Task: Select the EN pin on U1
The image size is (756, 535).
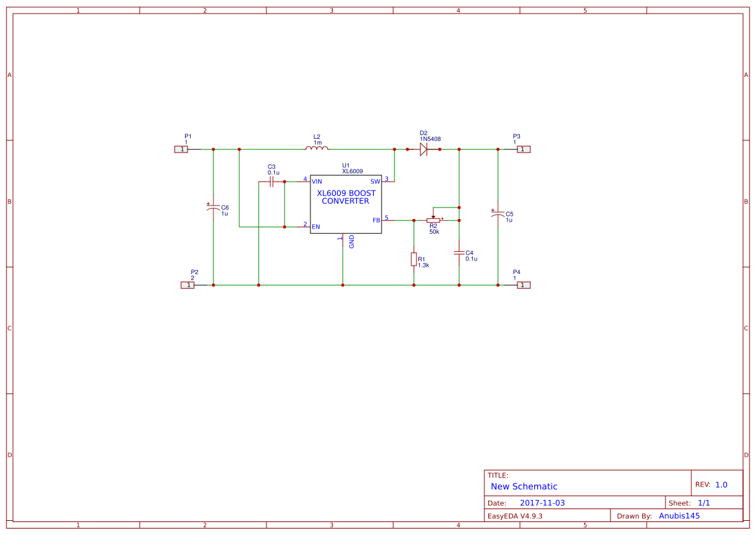Action: coord(315,227)
